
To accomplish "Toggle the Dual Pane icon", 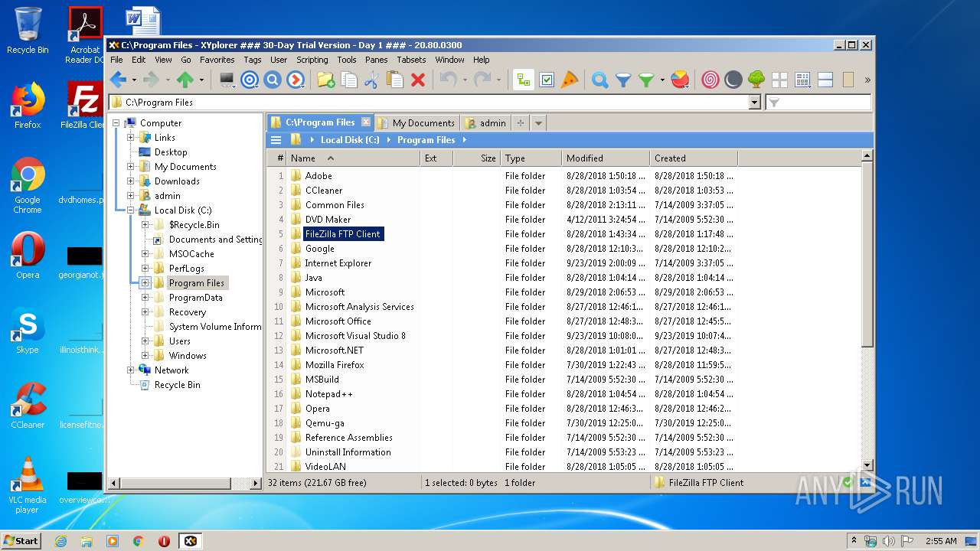I will click(825, 80).
